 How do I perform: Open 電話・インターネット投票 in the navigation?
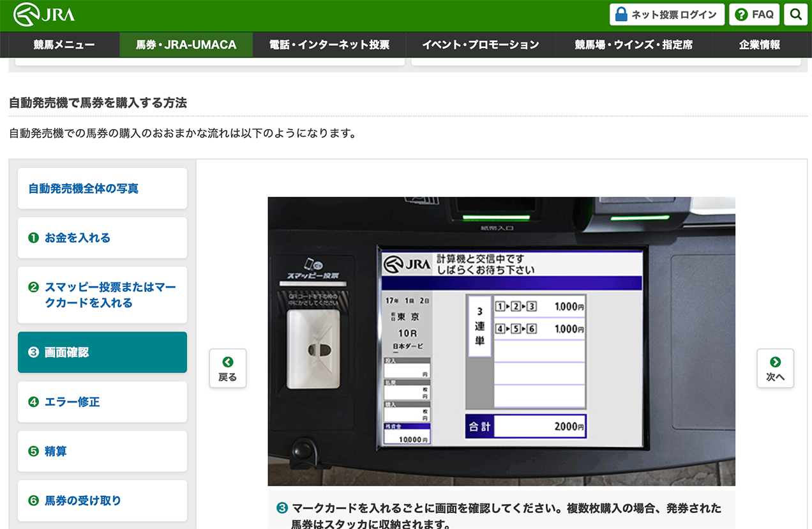(329, 45)
